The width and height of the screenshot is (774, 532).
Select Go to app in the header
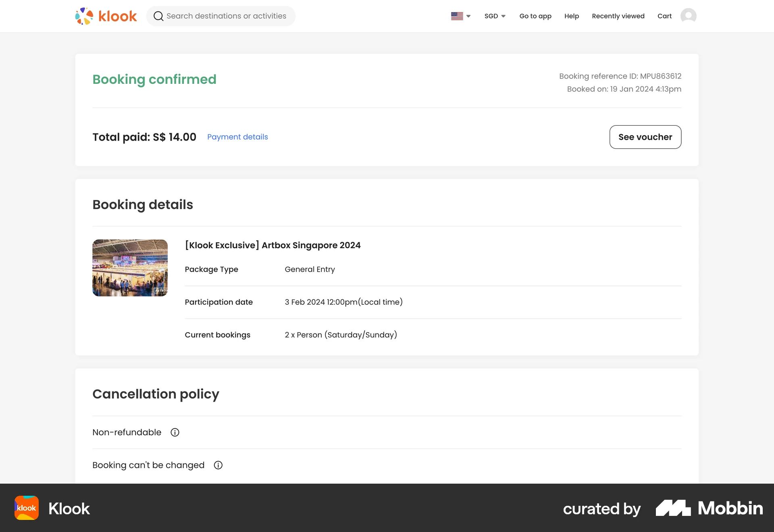click(535, 16)
